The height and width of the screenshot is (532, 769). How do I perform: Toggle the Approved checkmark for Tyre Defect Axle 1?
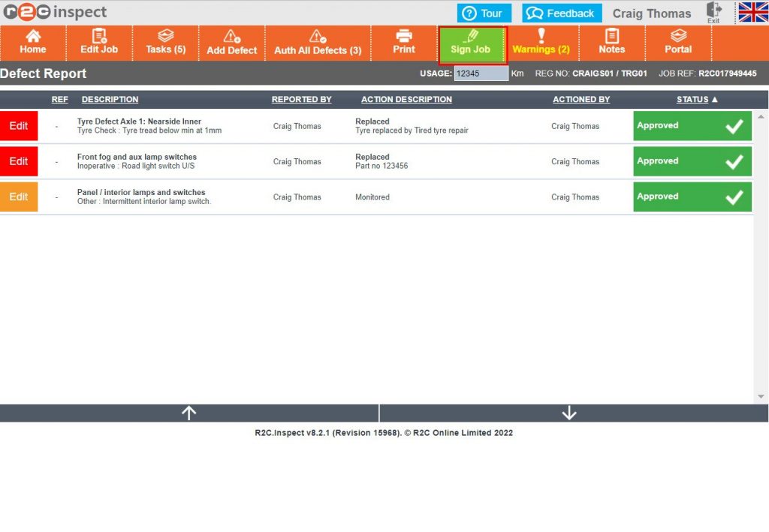coord(734,125)
